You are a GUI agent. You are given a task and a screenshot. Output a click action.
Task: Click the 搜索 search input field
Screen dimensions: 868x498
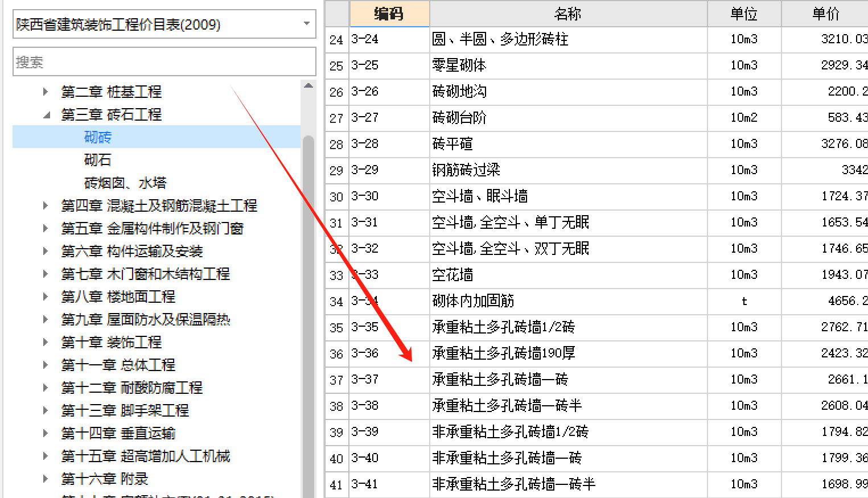pos(164,61)
